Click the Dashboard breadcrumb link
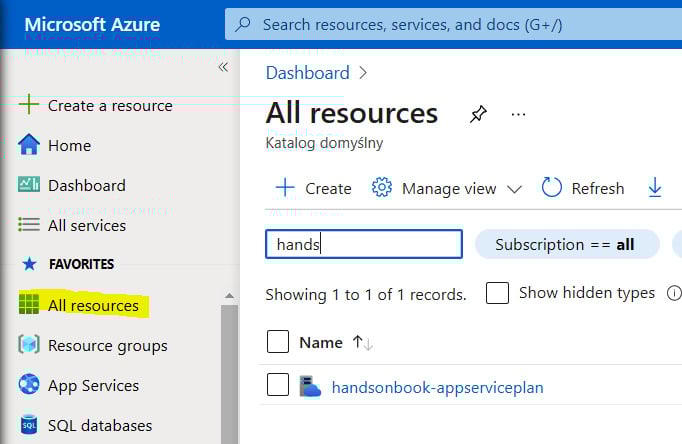The height and width of the screenshot is (444, 682). (308, 73)
